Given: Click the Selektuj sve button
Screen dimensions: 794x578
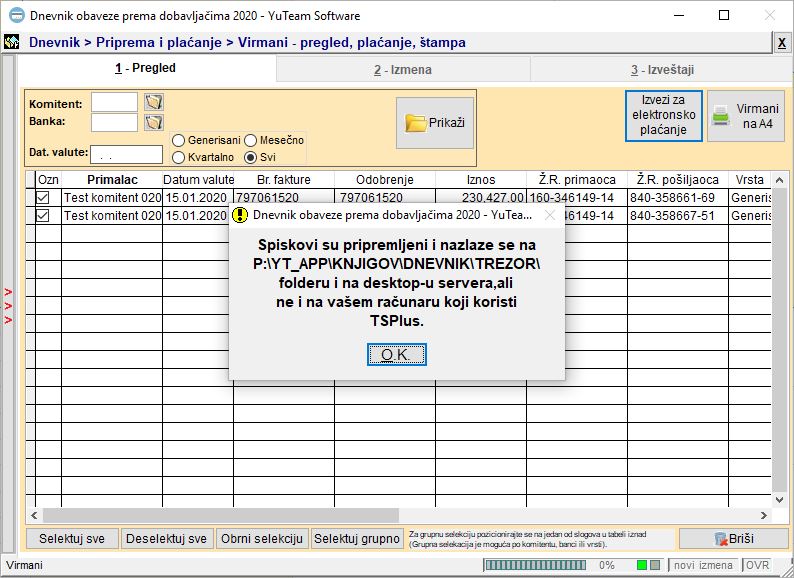Looking at the screenshot, I should click(72, 539).
